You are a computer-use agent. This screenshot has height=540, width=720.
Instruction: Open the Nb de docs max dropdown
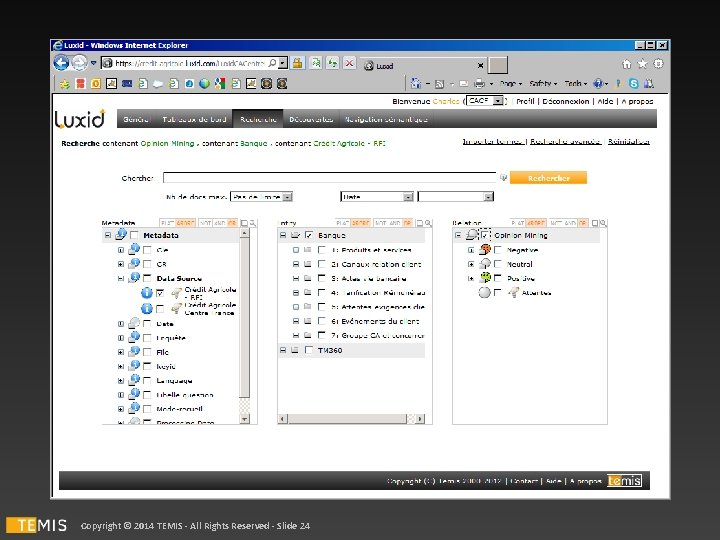[261, 197]
